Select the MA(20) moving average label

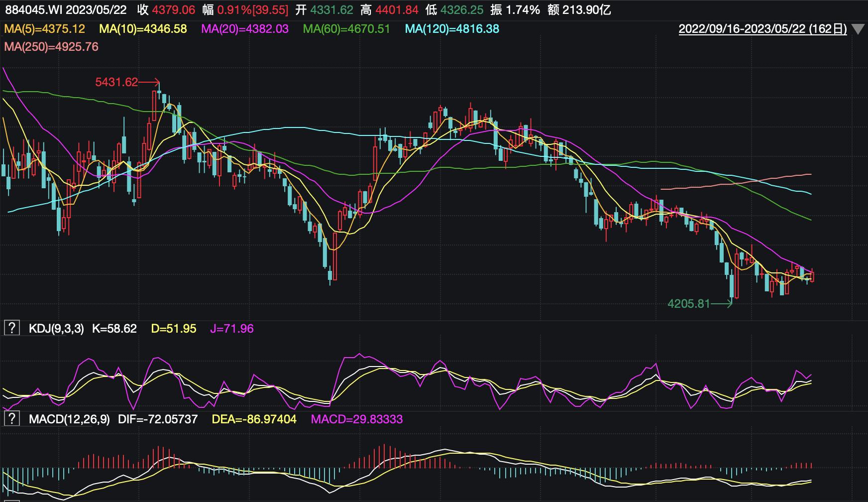[x=245, y=29]
